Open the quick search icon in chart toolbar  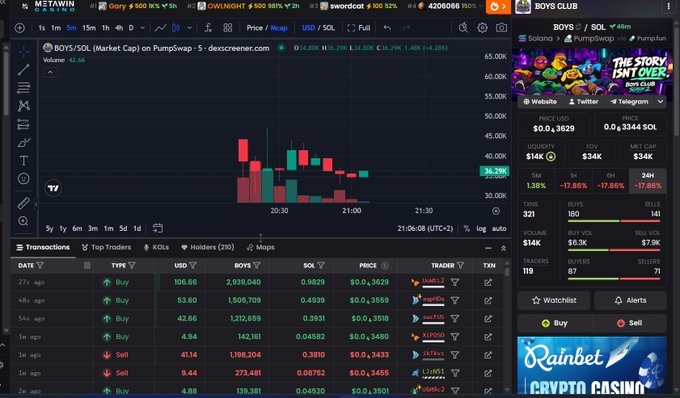(463, 28)
